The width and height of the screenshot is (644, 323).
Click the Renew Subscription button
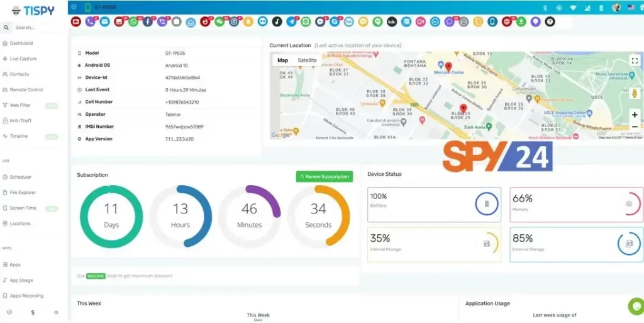point(324,177)
